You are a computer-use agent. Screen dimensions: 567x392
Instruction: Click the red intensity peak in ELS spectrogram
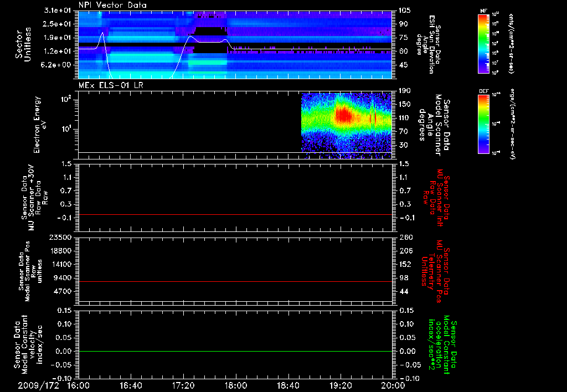(x=343, y=116)
